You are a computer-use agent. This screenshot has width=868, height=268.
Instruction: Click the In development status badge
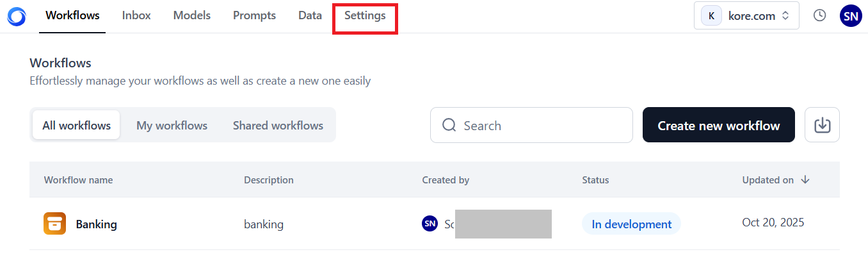pyautogui.click(x=631, y=224)
